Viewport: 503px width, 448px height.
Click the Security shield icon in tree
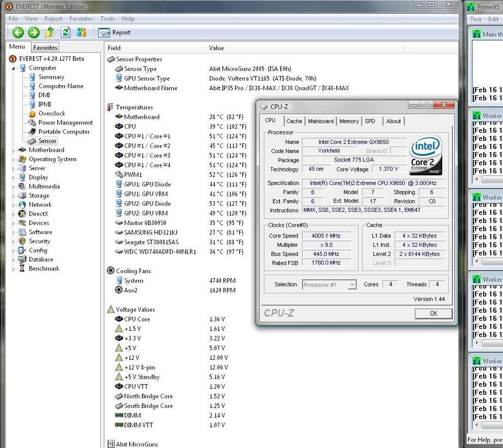(x=22, y=241)
